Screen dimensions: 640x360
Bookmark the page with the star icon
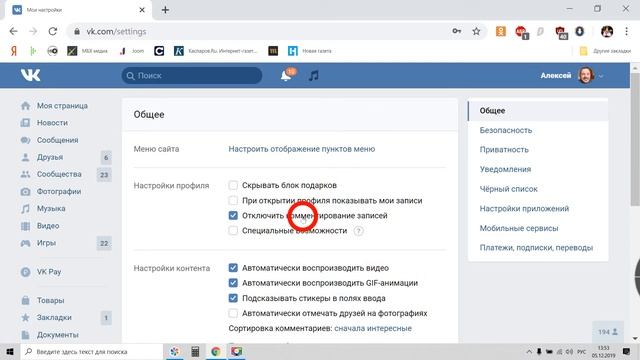tap(476, 31)
